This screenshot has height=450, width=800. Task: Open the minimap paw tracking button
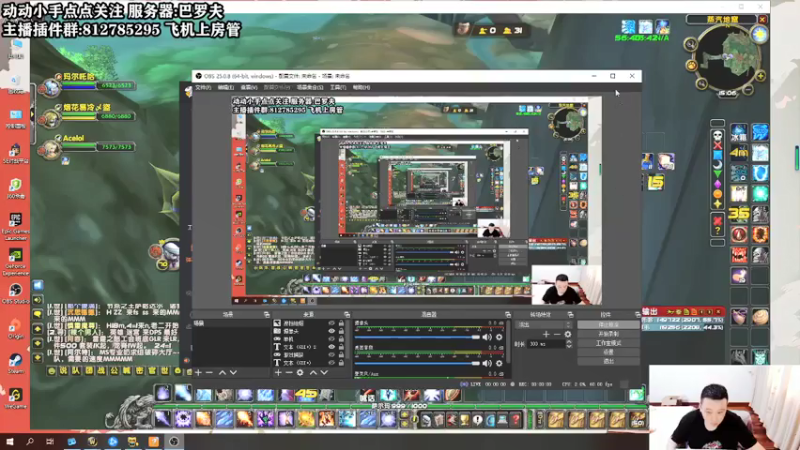click(x=691, y=65)
